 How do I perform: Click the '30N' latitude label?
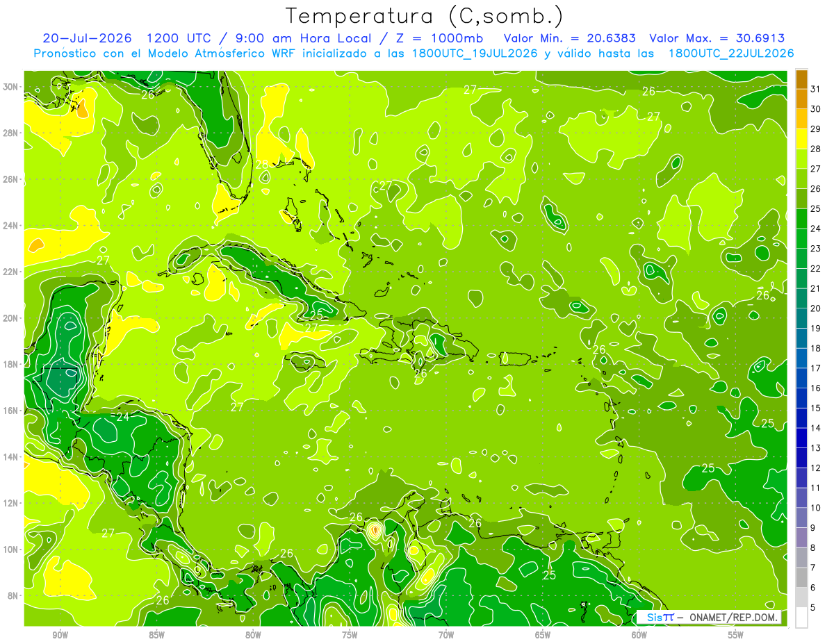tap(11, 87)
